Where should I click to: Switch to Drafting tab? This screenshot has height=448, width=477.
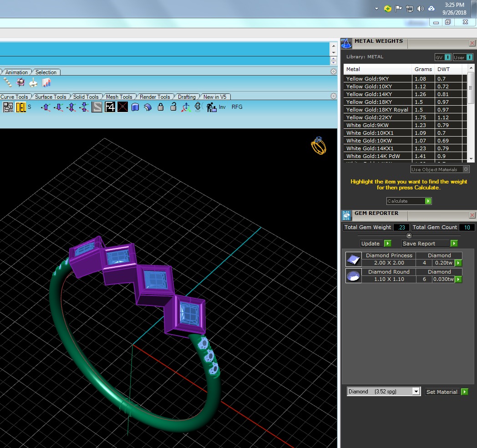(x=187, y=97)
